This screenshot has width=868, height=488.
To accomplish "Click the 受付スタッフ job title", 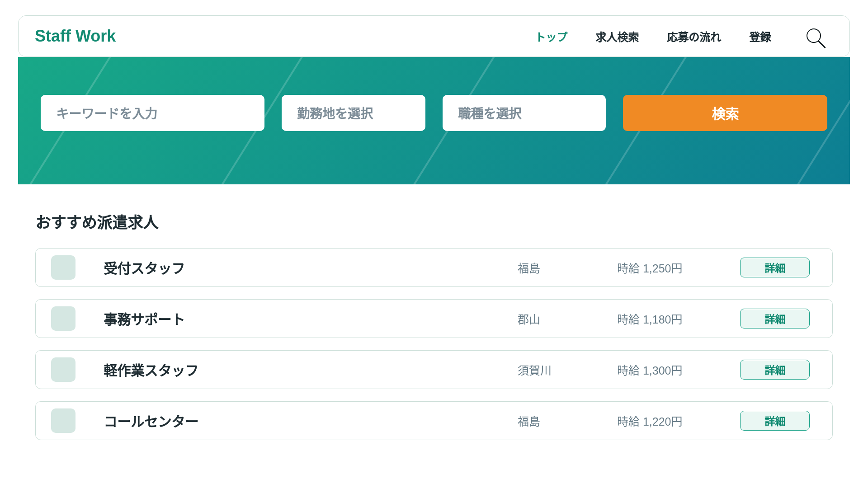I will point(144,268).
